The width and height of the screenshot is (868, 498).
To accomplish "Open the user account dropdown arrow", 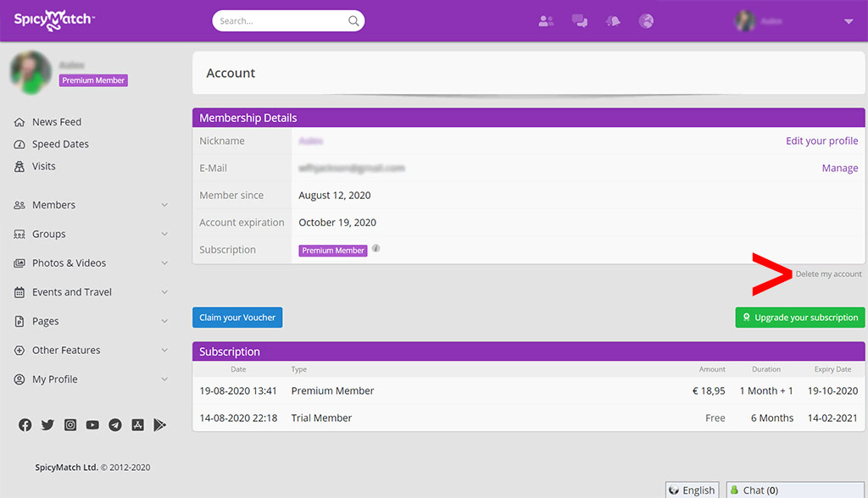I will (x=849, y=22).
